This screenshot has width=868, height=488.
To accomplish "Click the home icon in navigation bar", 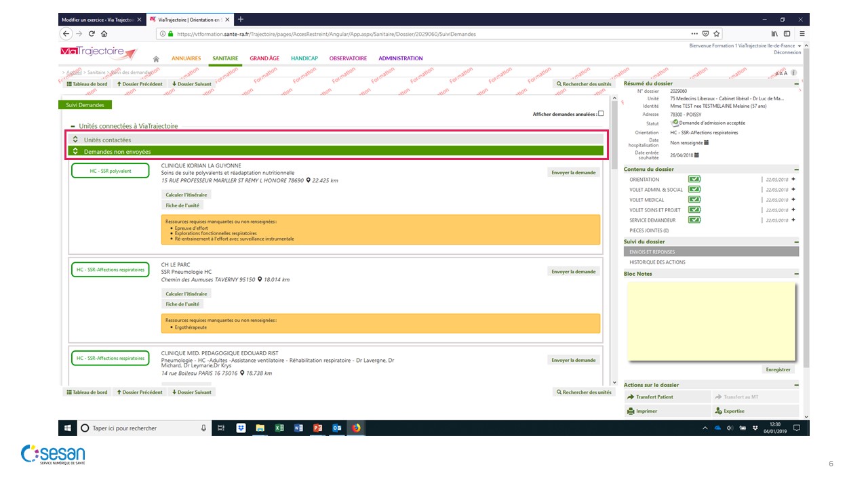I will (156, 59).
